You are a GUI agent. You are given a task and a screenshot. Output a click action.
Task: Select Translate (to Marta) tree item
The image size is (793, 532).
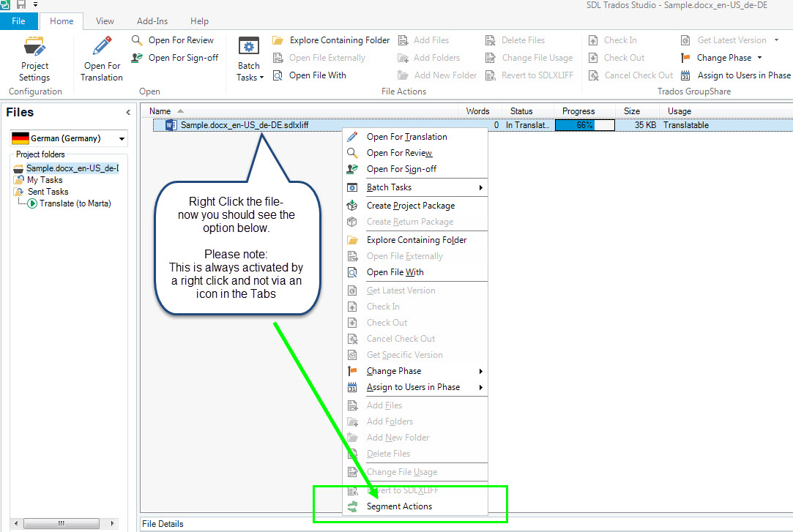pos(75,203)
